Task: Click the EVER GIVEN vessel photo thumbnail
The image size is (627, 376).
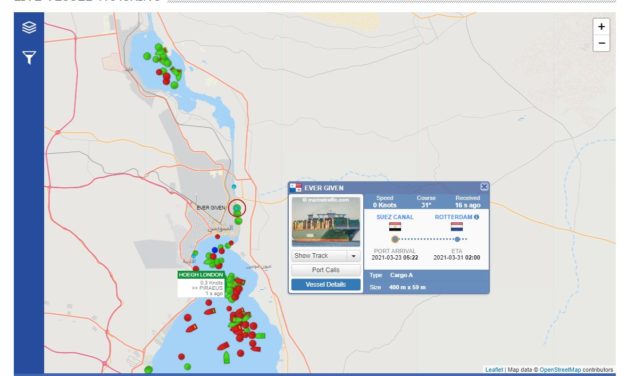Action: (325, 222)
